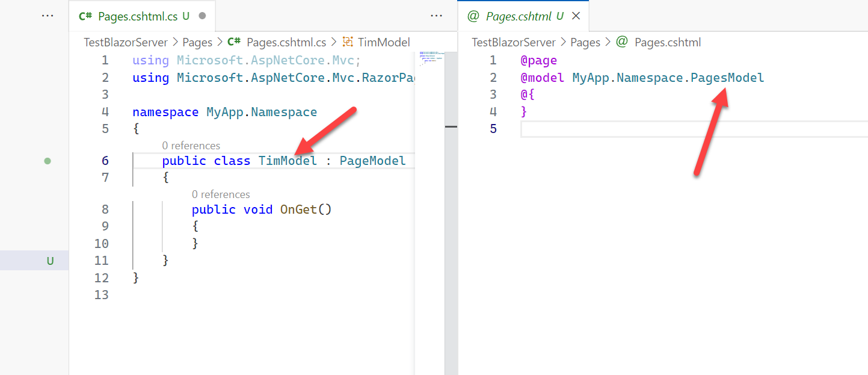Click the ellipsis icon in the top-left corner
868x375 pixels.
[x=48, y=15]
